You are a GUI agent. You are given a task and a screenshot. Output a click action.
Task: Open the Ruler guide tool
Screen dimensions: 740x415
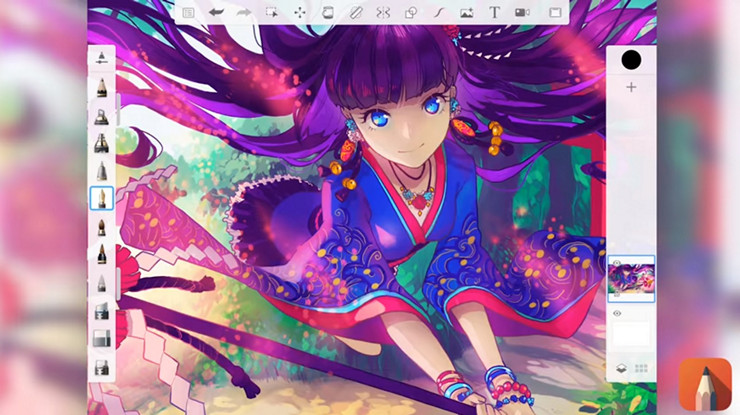[355, 12]
